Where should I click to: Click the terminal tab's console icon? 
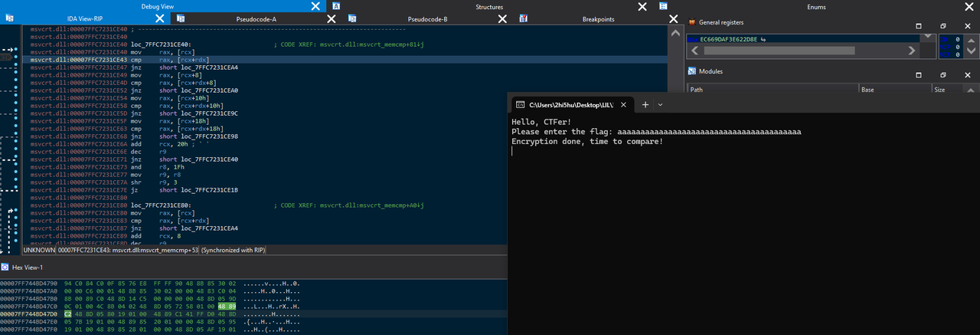[x=519, y=104]
